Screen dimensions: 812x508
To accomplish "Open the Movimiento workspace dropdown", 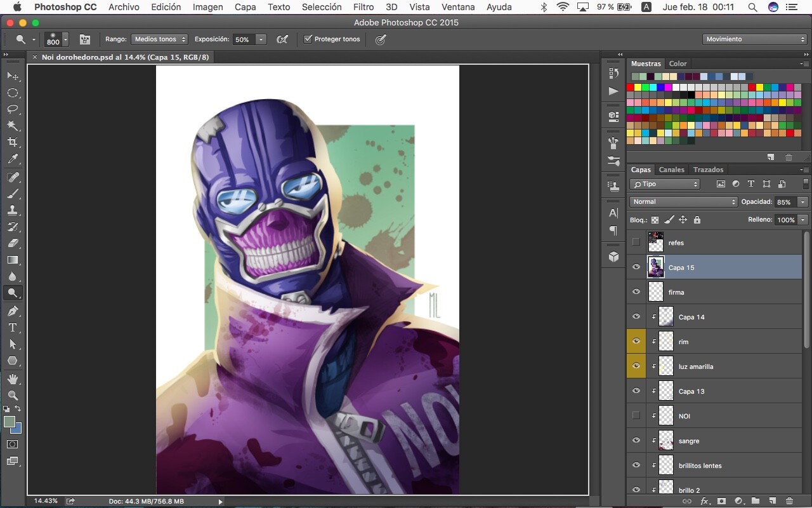I will coord(755,39).
